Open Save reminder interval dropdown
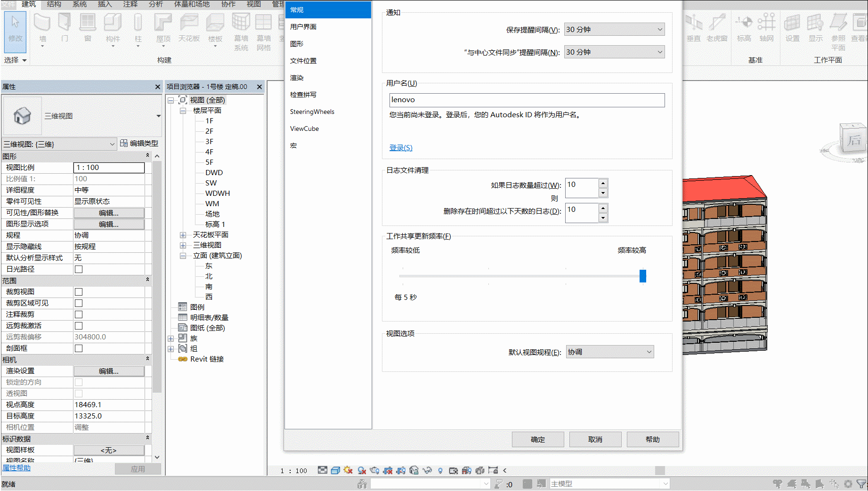Screen dimensions: 868x491 (614, 29)
